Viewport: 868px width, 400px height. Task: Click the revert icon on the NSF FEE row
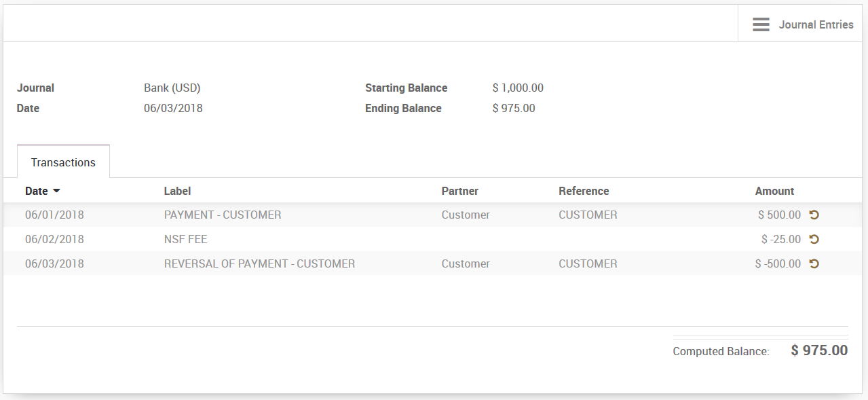click(814, 239)
